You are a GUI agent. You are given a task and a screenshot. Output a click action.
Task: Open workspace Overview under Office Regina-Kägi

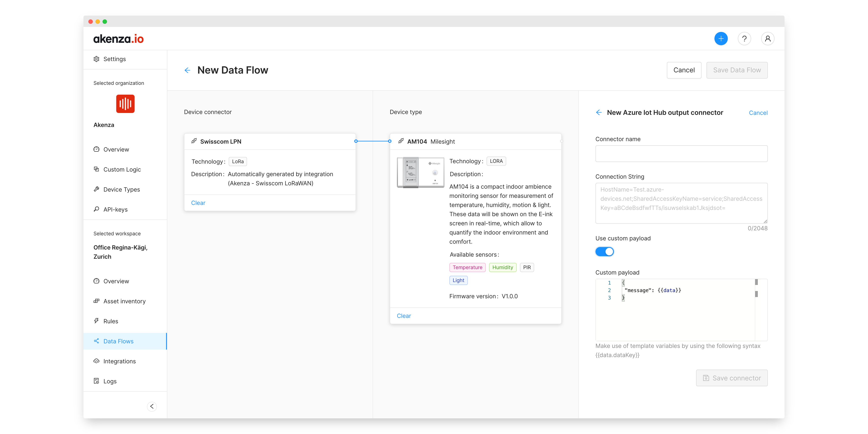coord(125,281)
